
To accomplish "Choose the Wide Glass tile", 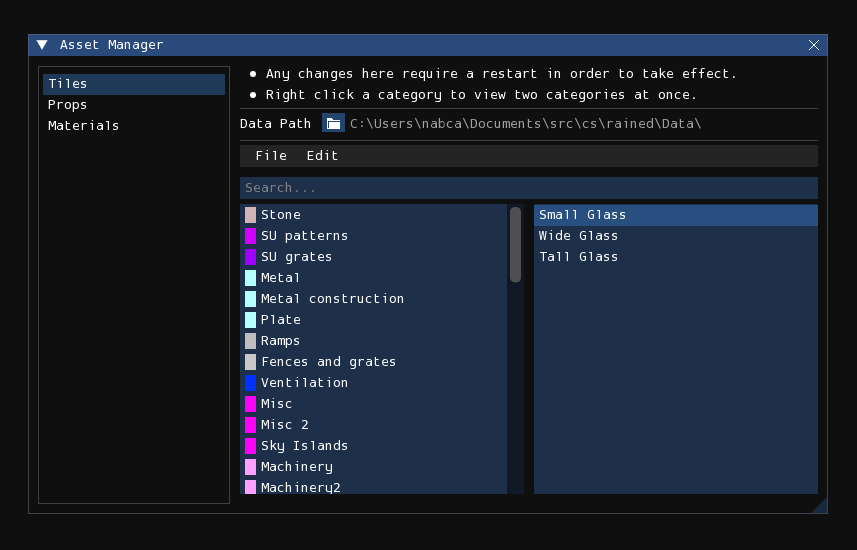I will point(676,236).
